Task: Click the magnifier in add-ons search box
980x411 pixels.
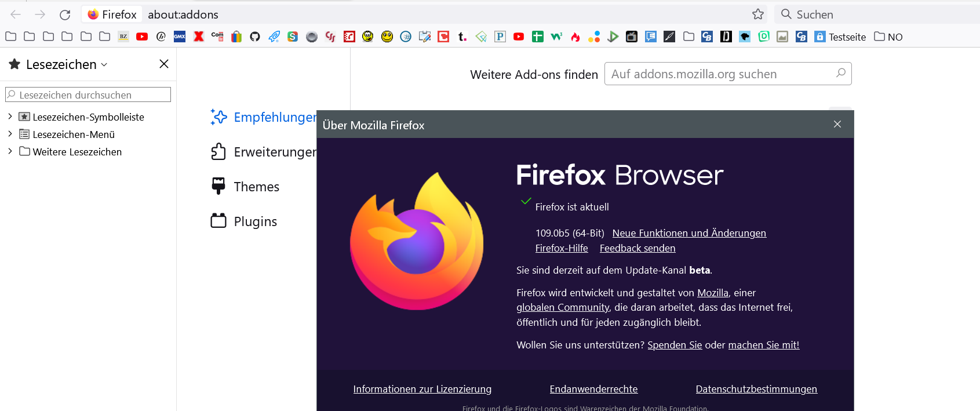Action: pos(841,73)
